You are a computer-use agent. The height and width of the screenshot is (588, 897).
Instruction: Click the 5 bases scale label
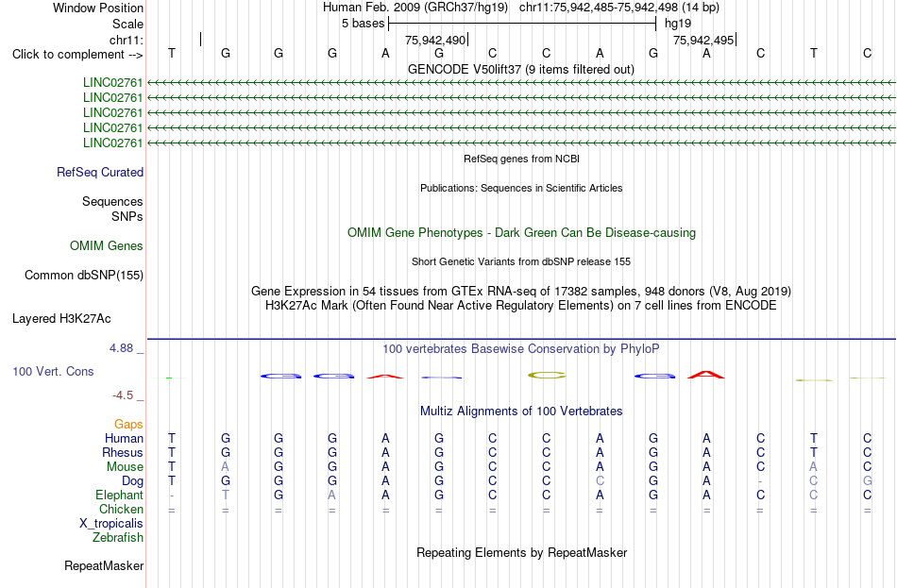[363, 24]
